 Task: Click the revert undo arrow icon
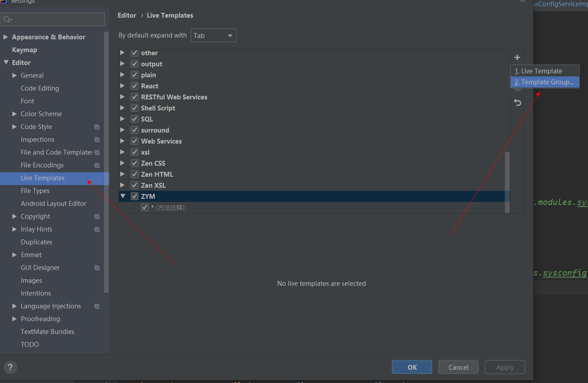[x=517, y=102]
